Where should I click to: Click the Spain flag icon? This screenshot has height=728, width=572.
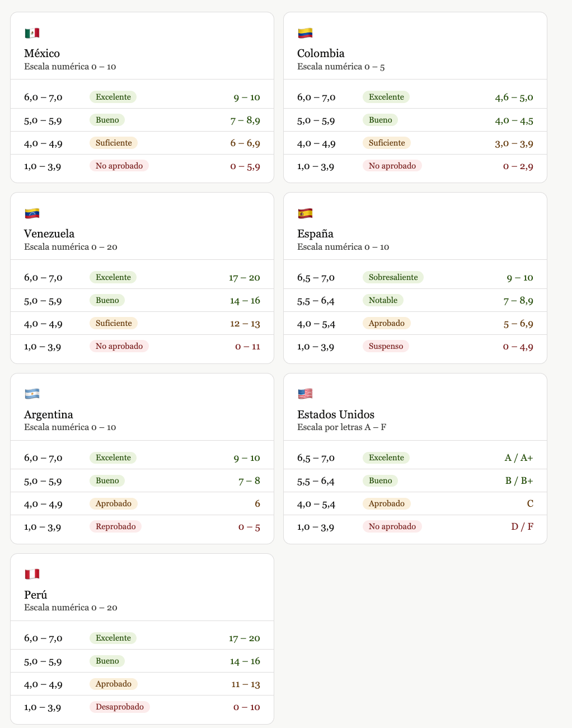click(x=305, y=214)
